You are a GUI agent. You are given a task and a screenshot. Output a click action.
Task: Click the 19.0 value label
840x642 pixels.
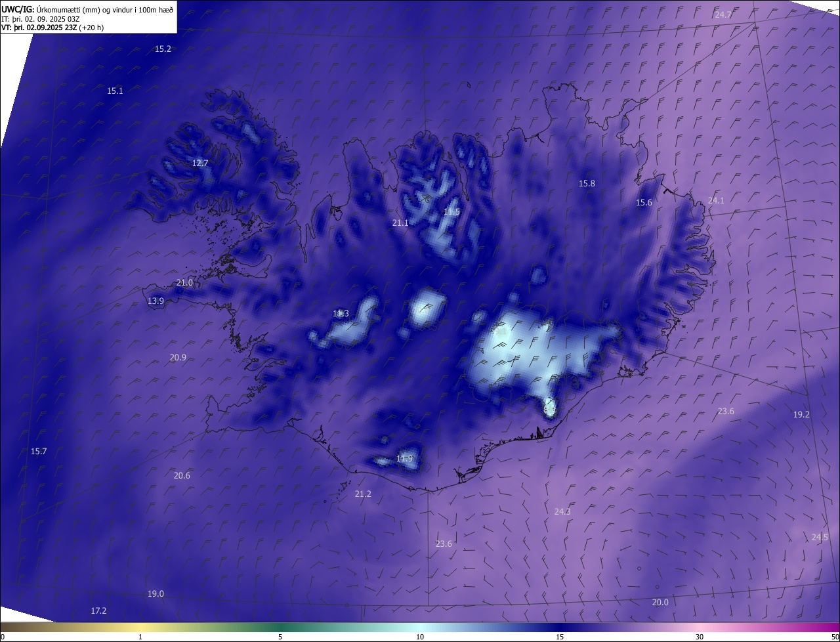coord(156,594)
